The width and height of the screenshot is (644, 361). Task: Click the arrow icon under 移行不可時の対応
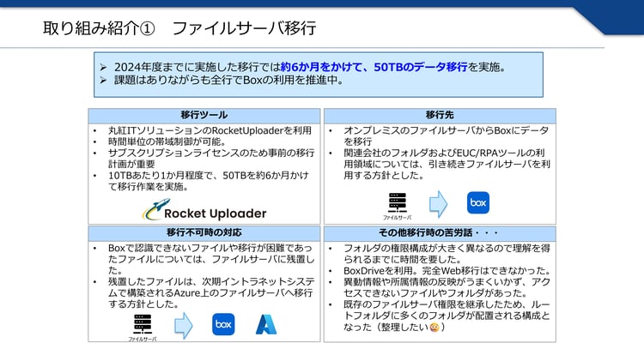(183, 325)
